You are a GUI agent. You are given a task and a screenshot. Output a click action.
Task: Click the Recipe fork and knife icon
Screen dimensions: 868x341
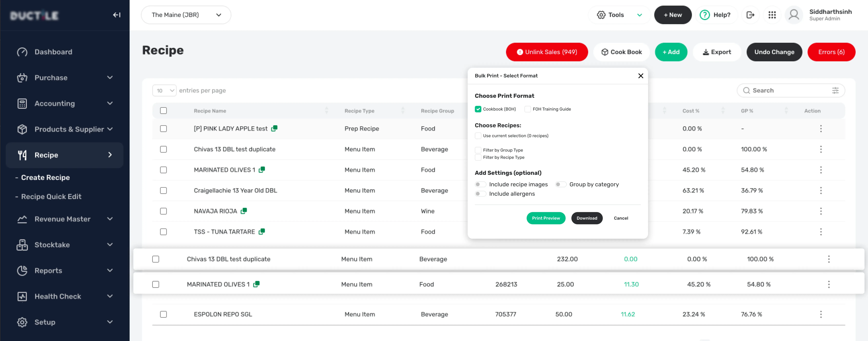[22, 155]
